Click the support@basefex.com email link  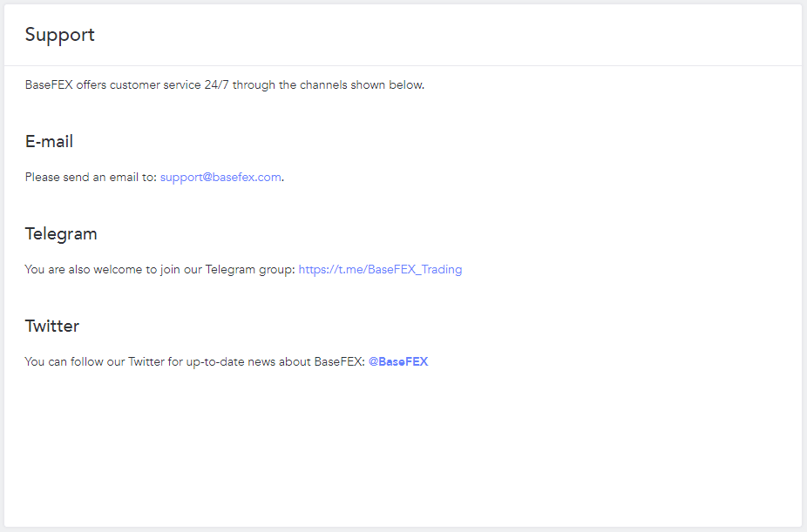220,177
